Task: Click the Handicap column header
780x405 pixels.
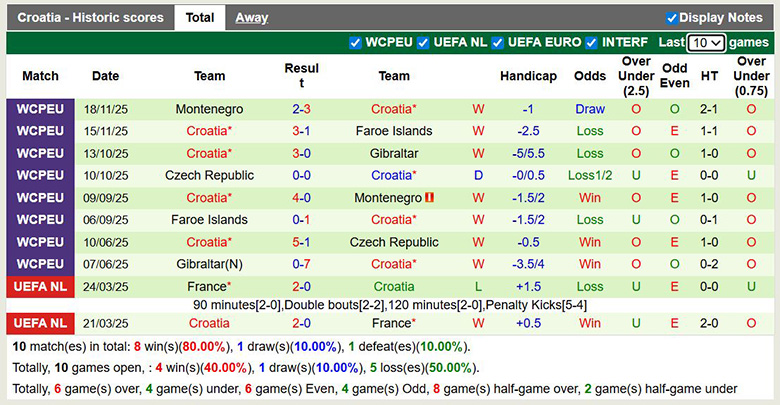Action: (528, 76)
